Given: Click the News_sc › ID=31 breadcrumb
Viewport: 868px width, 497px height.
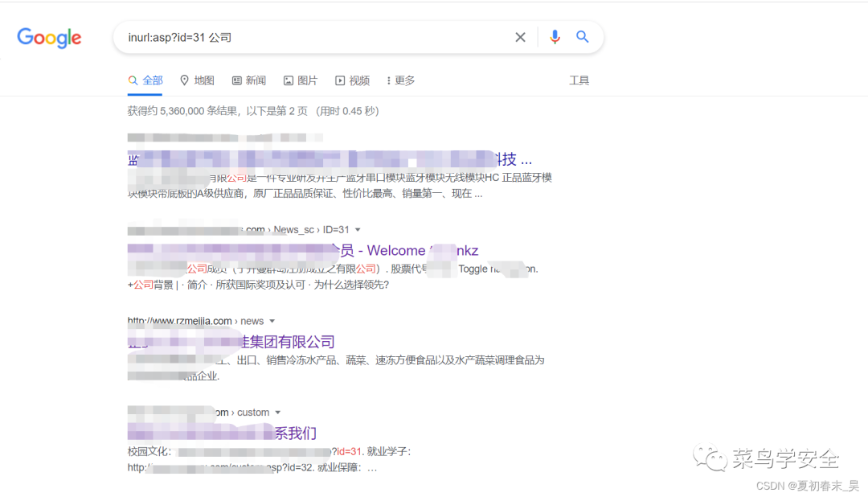Looking at the screenshot, I should click(x=312, y=230).
